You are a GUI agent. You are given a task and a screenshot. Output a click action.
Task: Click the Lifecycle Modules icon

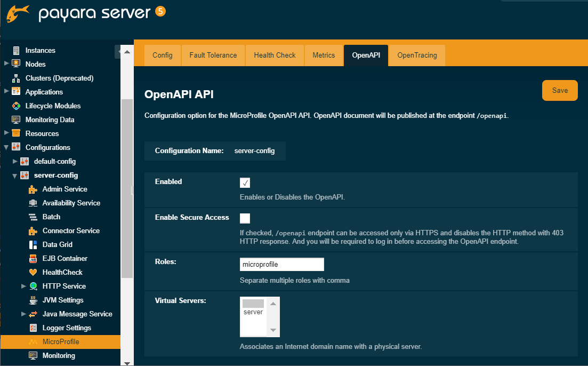(x=16, y=106)
